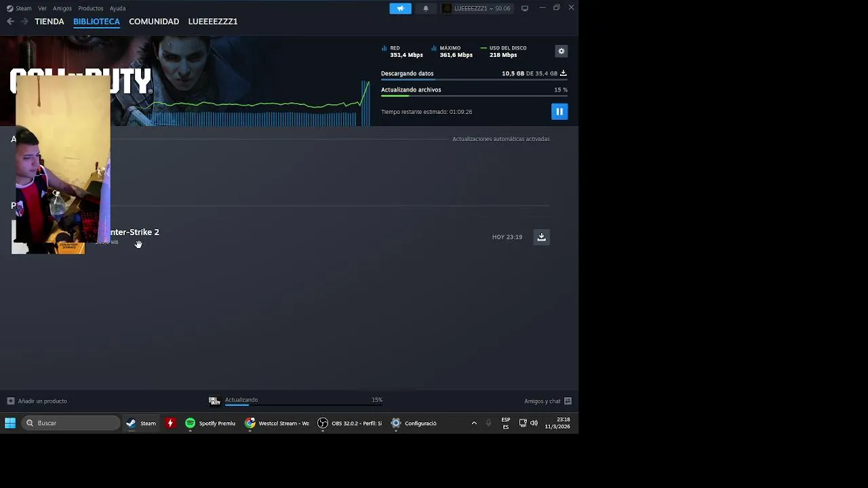Click 'Actualizaciones automáticas activadas' text
The width and height of the screenshot is (868, 488).
[x=501, y=139]
